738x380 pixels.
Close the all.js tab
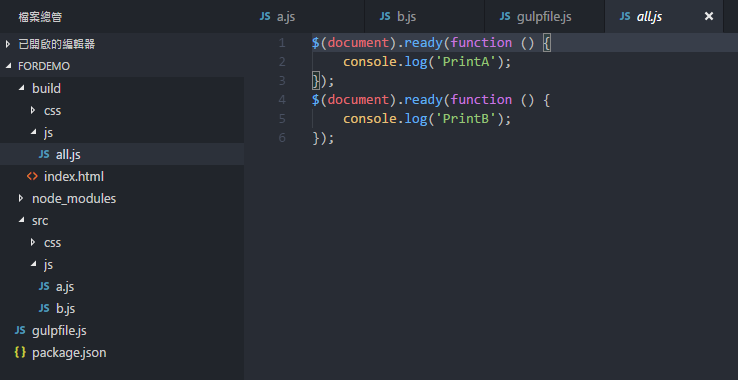coord(708,16)
